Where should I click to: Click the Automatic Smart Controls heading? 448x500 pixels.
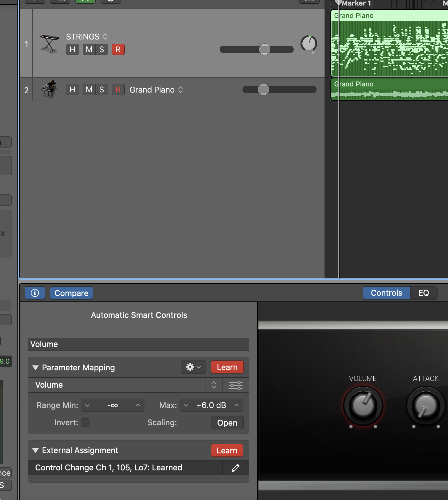pos(139,315)
